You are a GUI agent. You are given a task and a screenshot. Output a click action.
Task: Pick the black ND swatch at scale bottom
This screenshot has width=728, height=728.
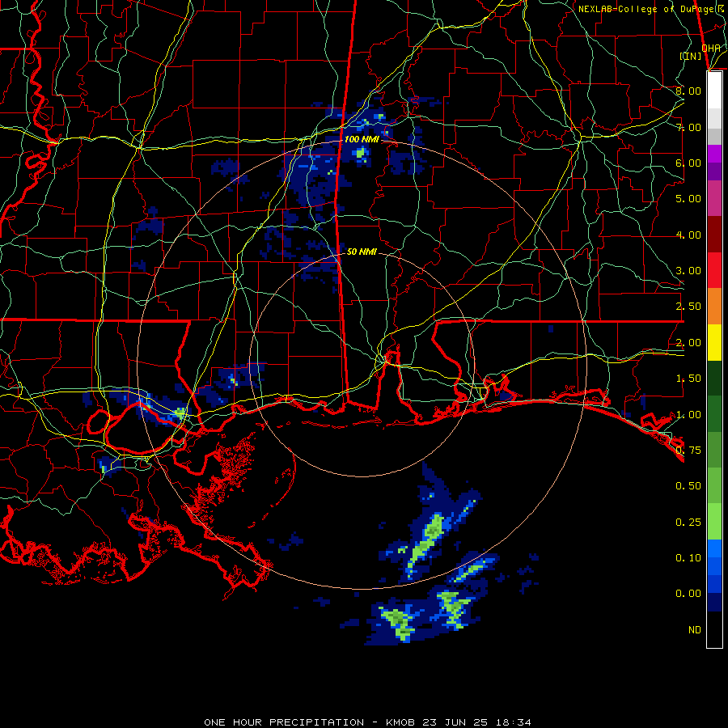click(x=714, y=629)
